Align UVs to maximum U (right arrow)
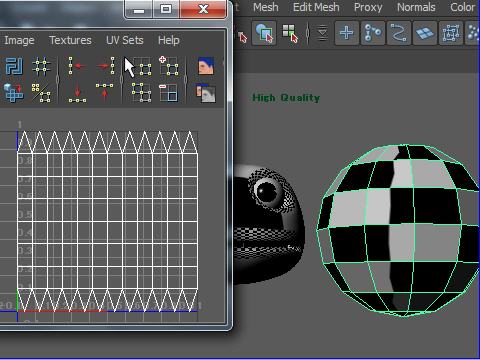This screenshot has height=360, width=480. [x=105, y=66]
